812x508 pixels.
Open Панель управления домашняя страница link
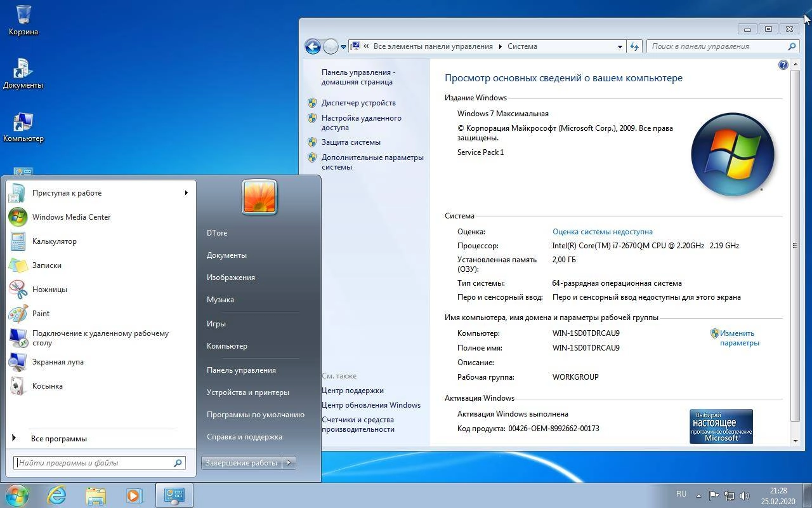pyautogui.click(x=358, y=77)
